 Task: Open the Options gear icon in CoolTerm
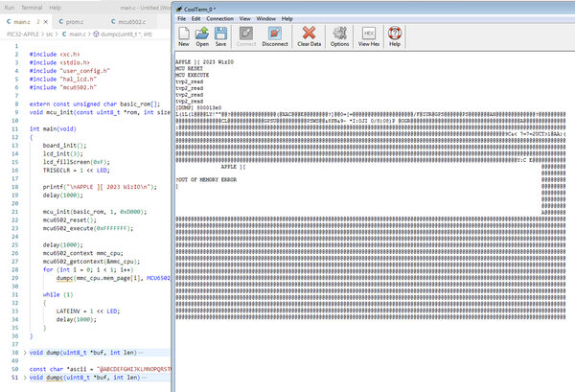click(x=339, y=36)
